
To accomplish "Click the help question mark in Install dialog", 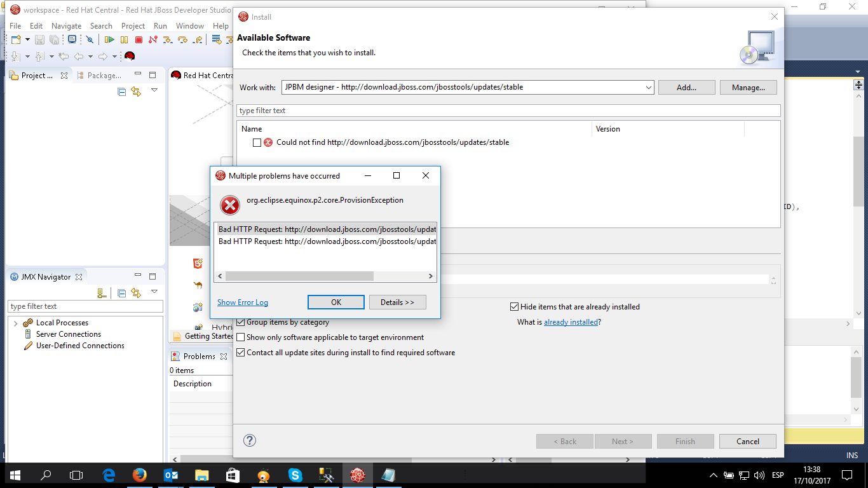I will point(250,440).
